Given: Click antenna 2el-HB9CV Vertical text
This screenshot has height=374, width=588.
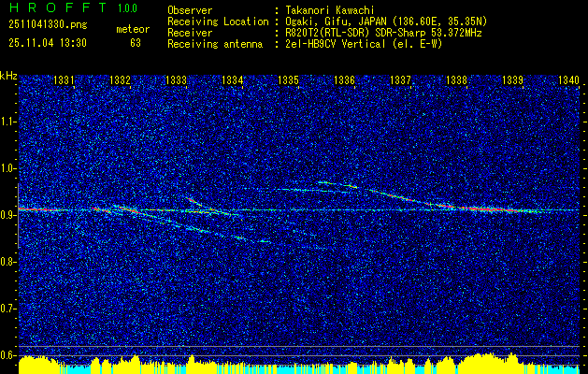Looking at the screenshot, I should [336, 44].
